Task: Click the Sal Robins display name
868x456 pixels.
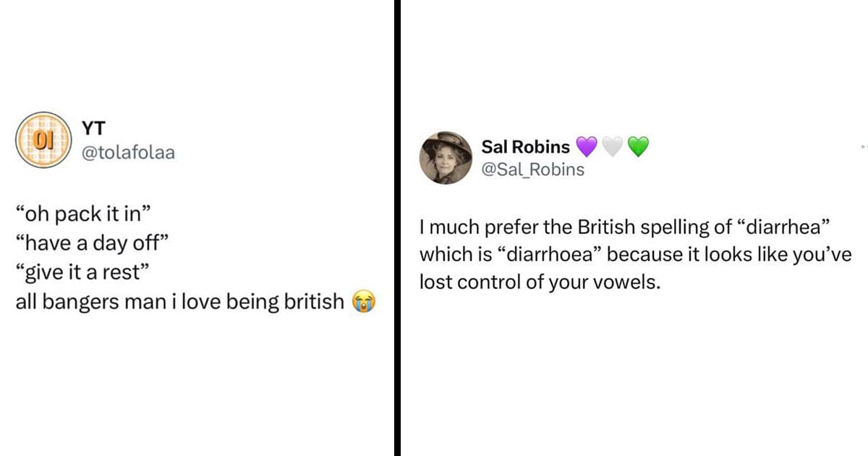Action: tap(526, 147)
